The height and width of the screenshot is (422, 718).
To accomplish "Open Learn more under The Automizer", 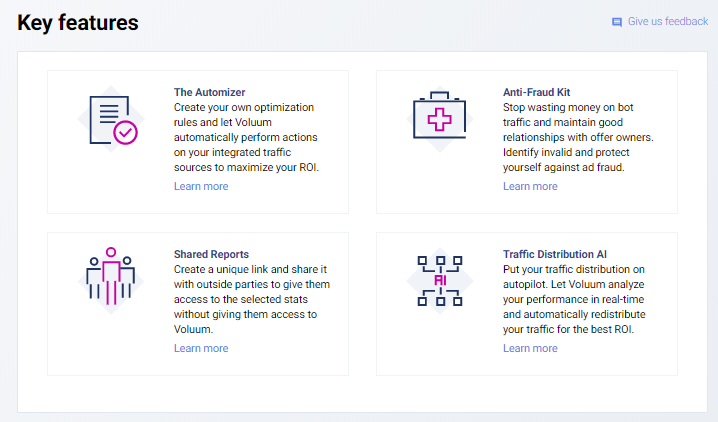I will [x=201, y=186].
